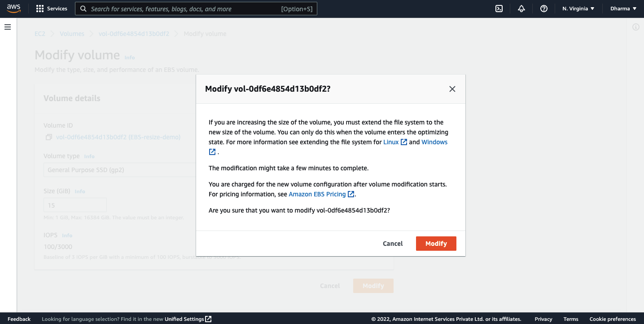Open the volume ID EBS-resize-demo link
Screen dimensions: 644x324
coord(118,137)
